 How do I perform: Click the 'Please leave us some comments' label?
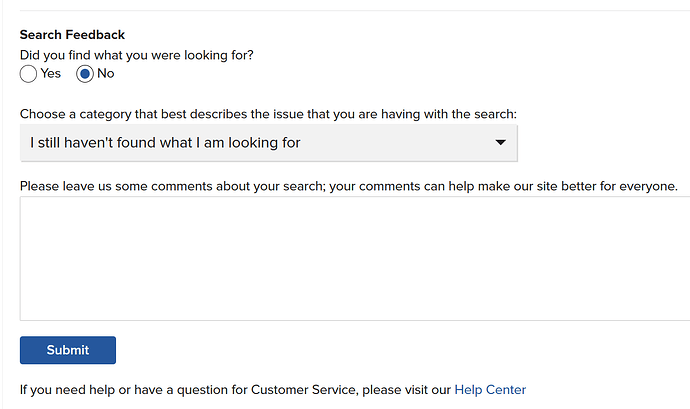pyautogui.click(x=349, y=186)
